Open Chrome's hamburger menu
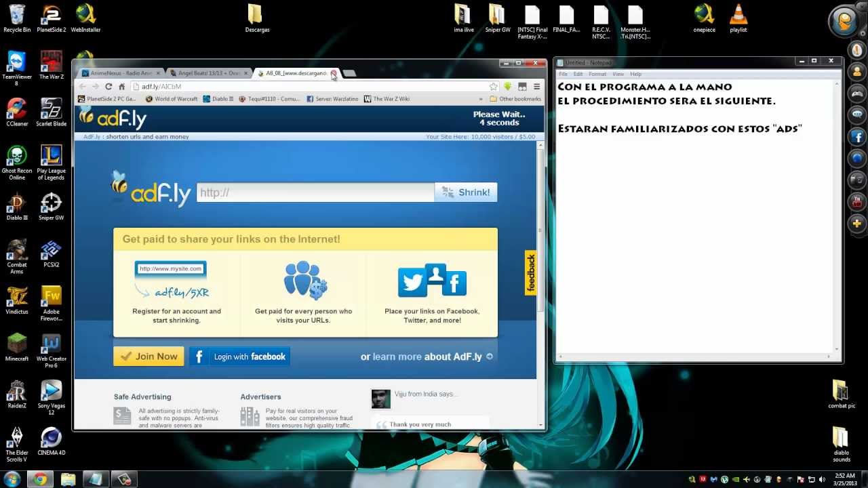 pyautogui.click(x=536, y=87)
